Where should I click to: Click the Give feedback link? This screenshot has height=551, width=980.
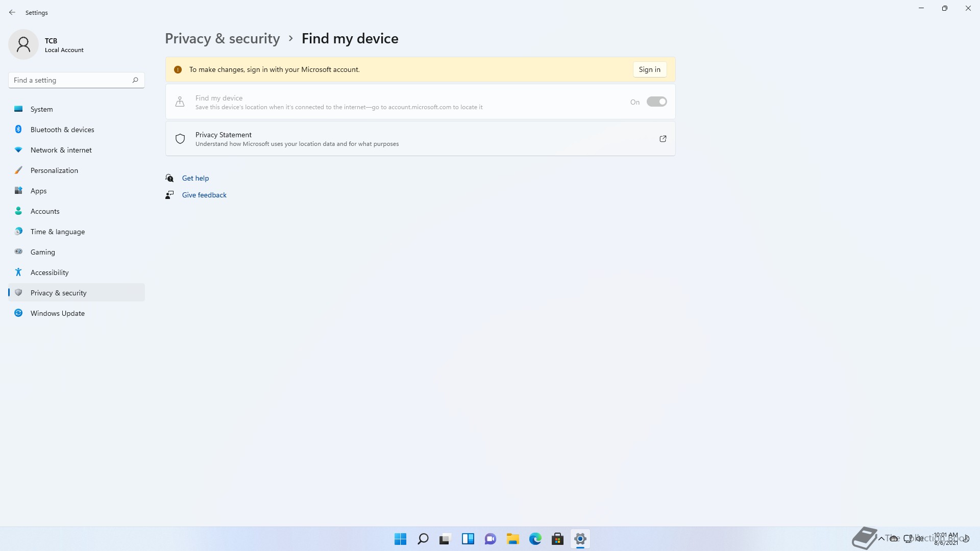coord(204,195)
